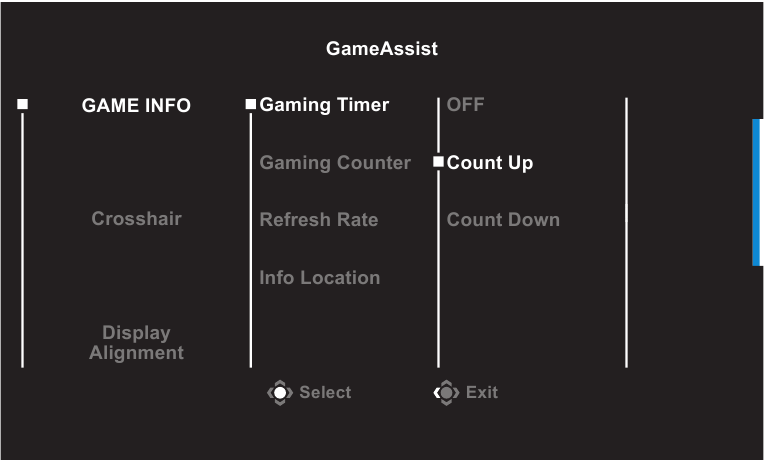Select the Gaming Timer option
Viewport: 766px width, 460px height.
tap(324, 104)
